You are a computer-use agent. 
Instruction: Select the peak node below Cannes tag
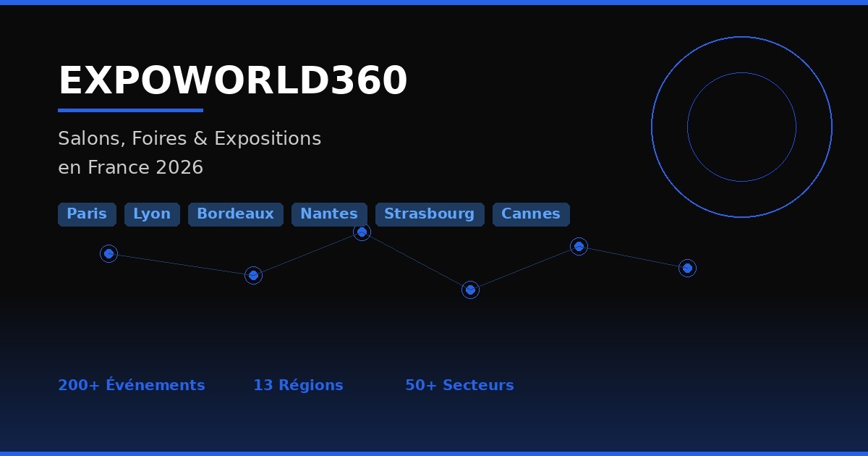(x=579, y=246)
